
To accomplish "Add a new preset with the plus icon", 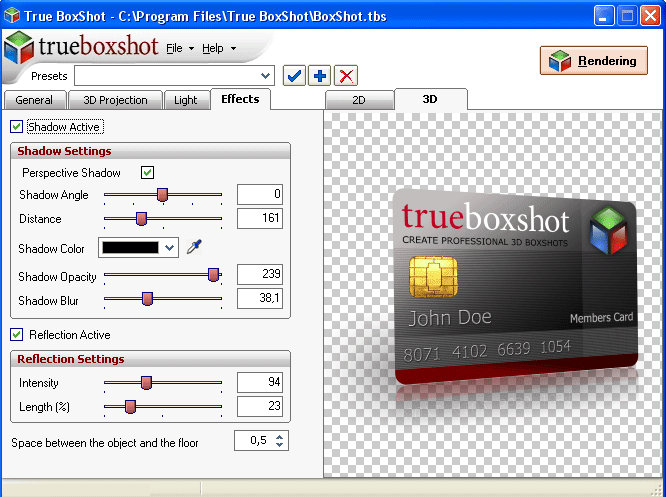I will point(319,76).
